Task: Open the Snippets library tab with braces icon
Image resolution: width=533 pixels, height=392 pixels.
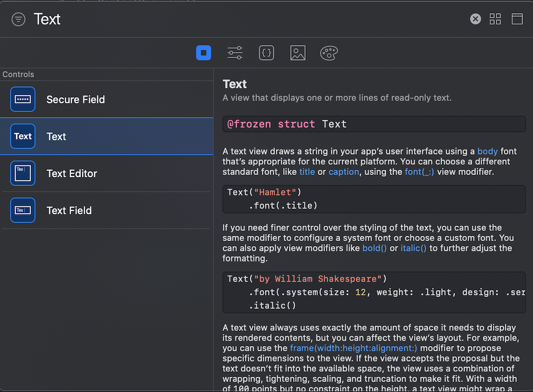Action: tap(266, 53)
